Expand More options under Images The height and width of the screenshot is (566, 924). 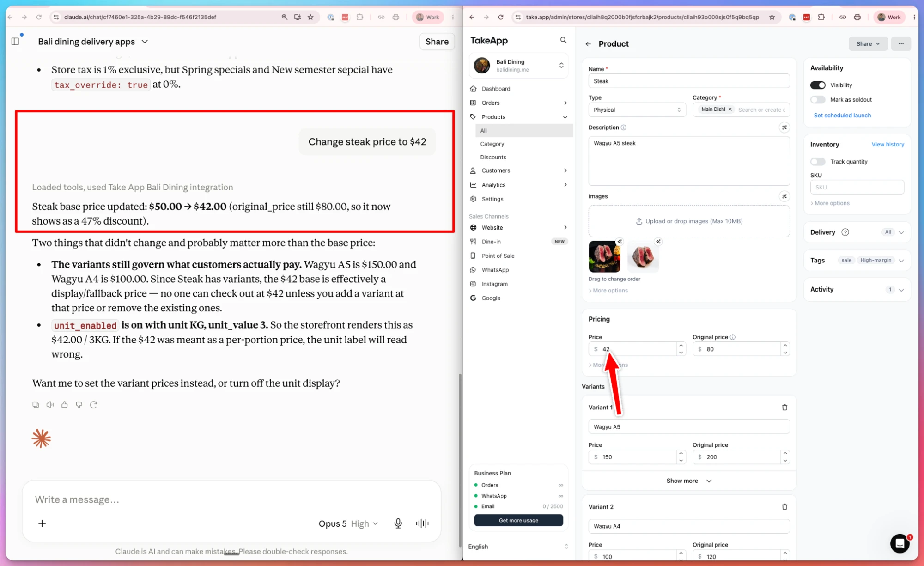[x=608, y=291]
